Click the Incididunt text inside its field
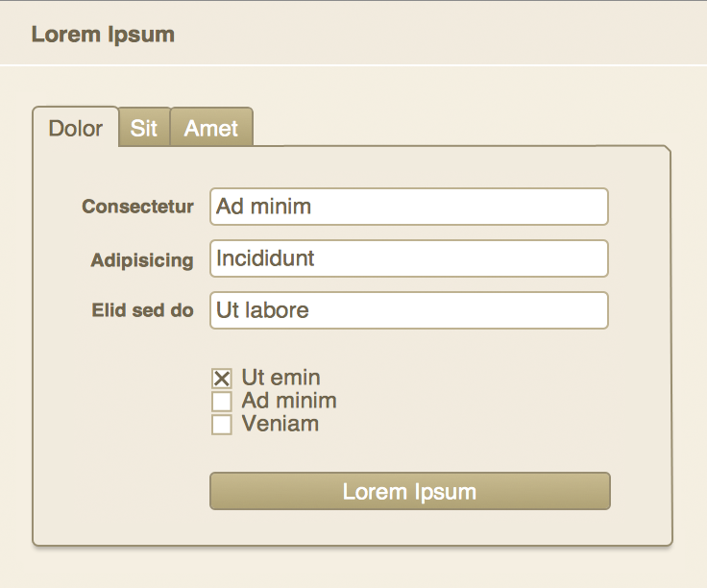This screenshot has height=588, width=707. coord(265,258)
